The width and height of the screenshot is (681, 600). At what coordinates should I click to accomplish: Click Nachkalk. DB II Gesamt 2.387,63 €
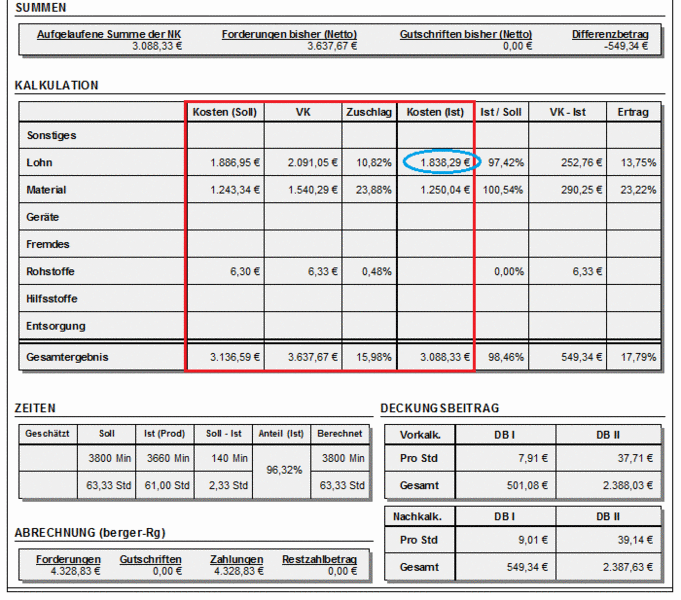coord(628,567)
